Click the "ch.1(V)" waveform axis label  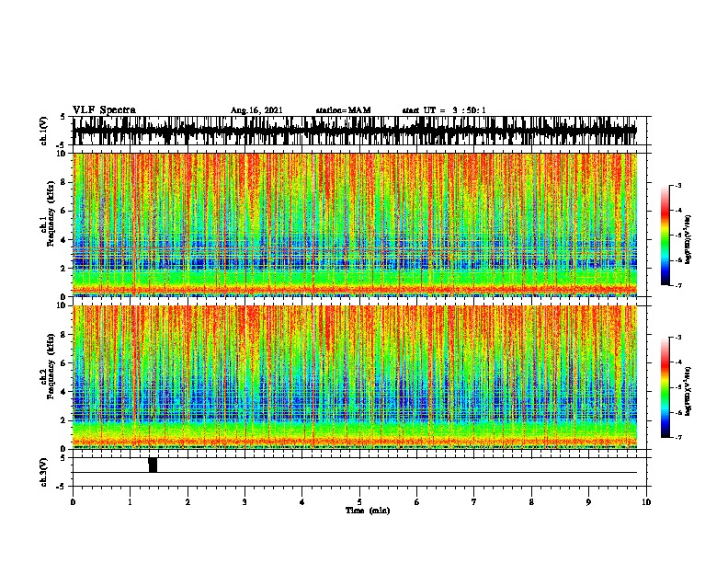tap(44, 131)
